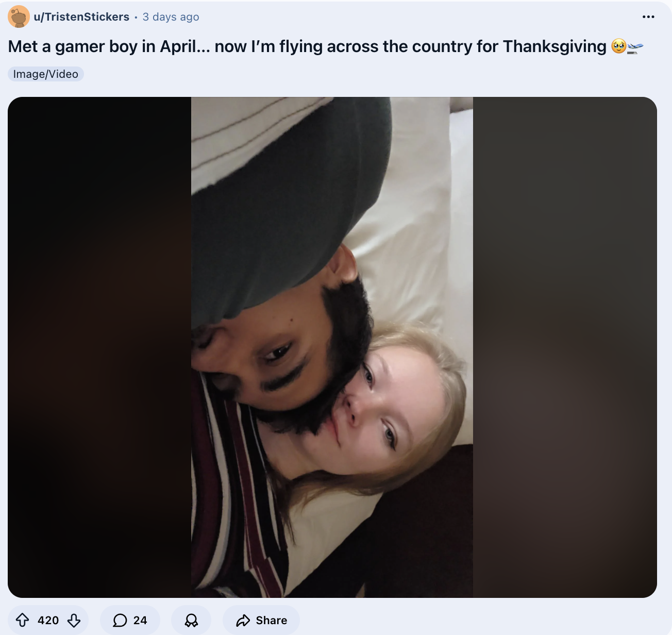
Task: Click the 24 comment count
Action: [x=140, y=620]
